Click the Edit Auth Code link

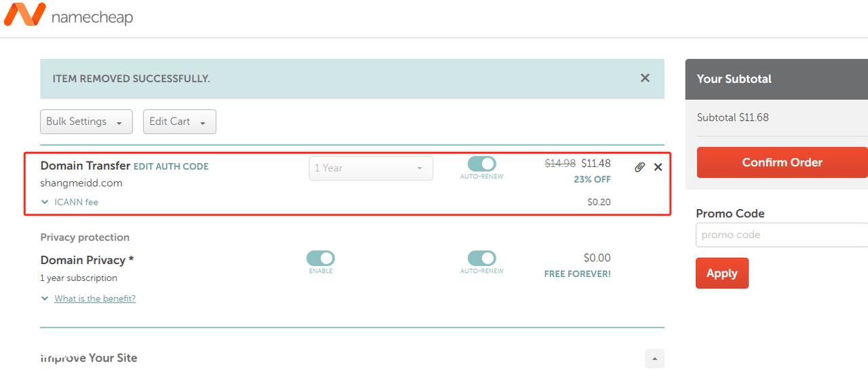coord(171,166)
